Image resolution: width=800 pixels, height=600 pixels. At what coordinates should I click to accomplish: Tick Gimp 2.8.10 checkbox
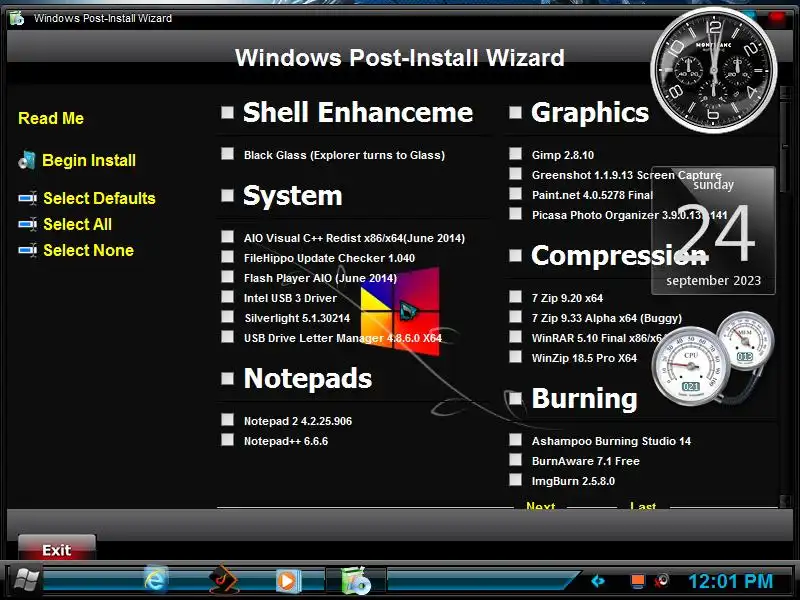(x=515, y=154)
